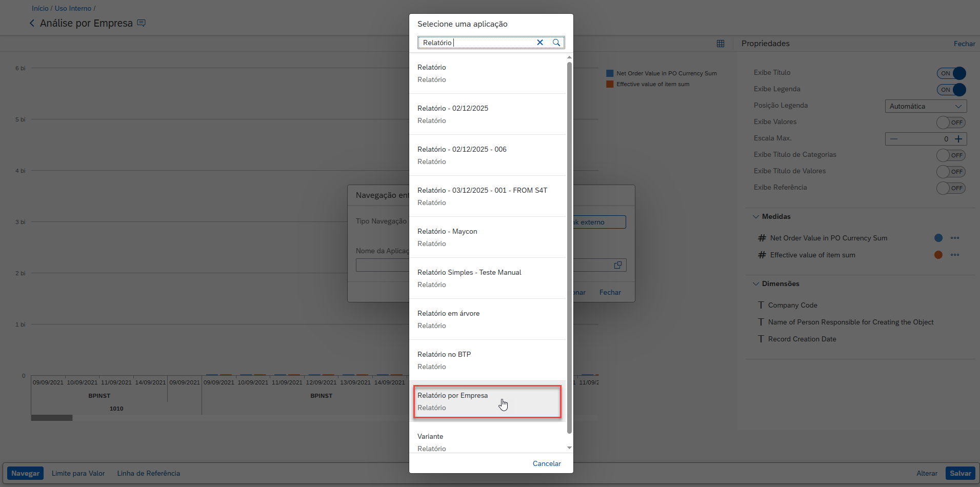Enable the Exibe Valores switch
The height and width of the screenshot is (487, 980).
951,123
